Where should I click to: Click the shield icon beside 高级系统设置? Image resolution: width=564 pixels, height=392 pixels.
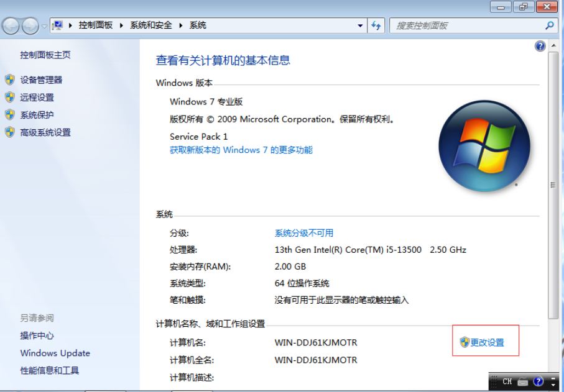click(x=10, y=132)
